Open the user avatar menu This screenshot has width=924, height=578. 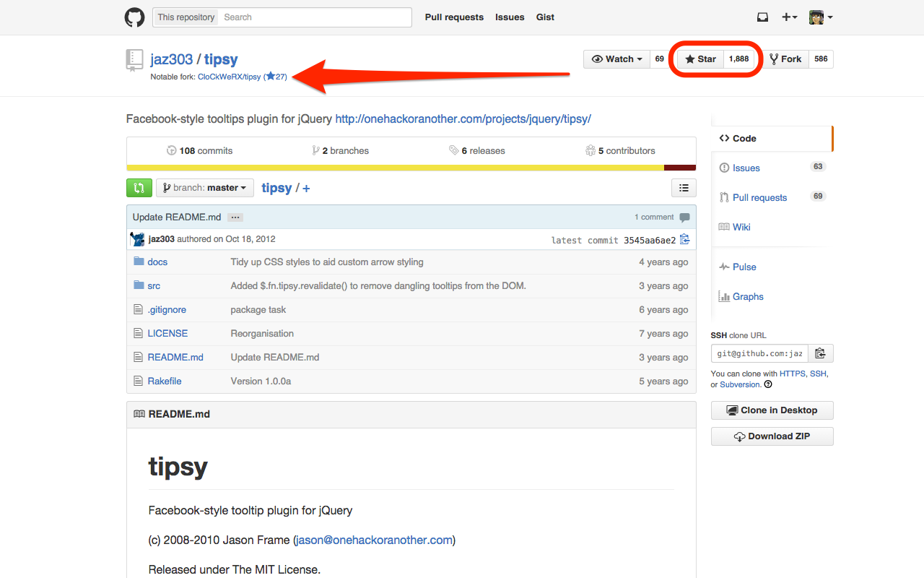click(x=821, y=17)
